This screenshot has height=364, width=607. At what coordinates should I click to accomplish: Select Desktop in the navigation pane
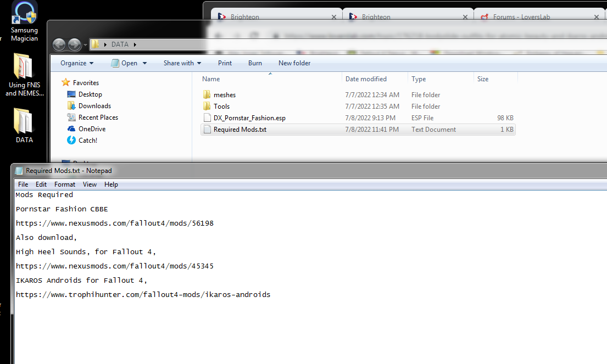[x=90, y=94]
